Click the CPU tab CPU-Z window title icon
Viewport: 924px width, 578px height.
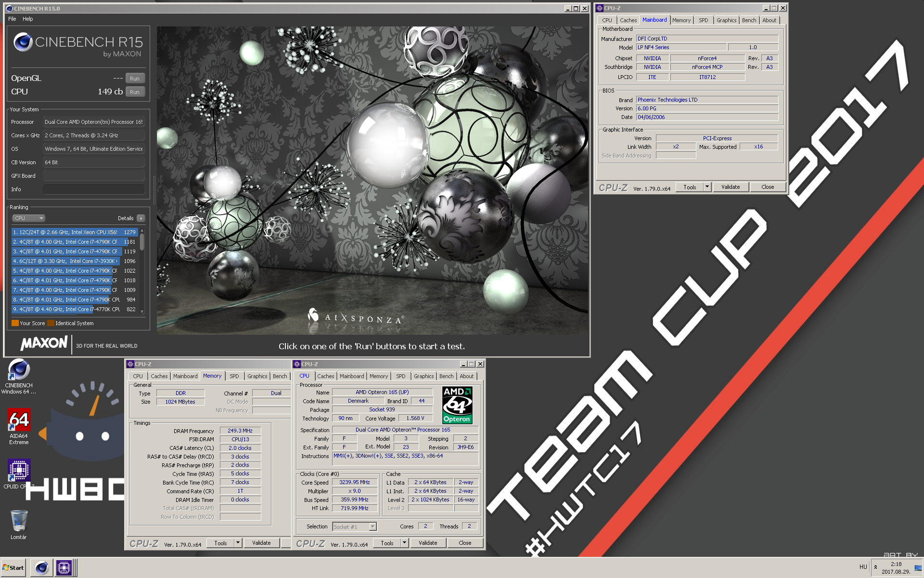(x=297, y=364)
